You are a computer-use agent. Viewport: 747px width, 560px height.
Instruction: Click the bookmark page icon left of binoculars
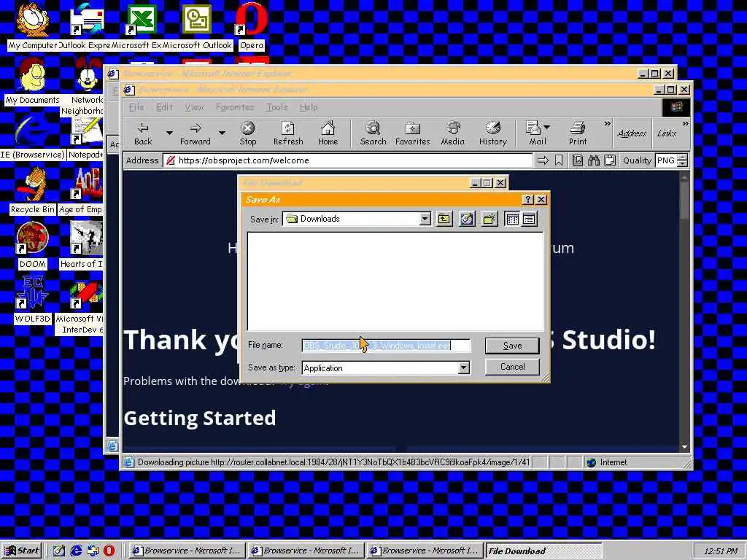point(578,160)
